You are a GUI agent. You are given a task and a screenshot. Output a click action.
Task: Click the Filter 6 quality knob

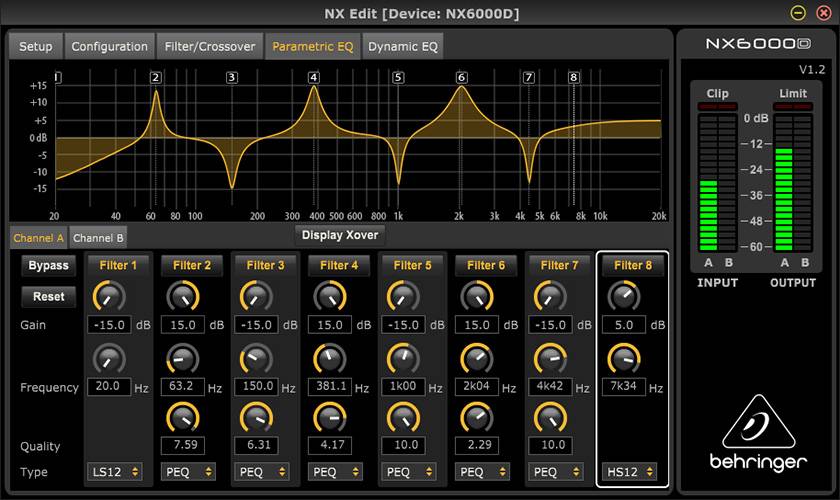point(477,416)
